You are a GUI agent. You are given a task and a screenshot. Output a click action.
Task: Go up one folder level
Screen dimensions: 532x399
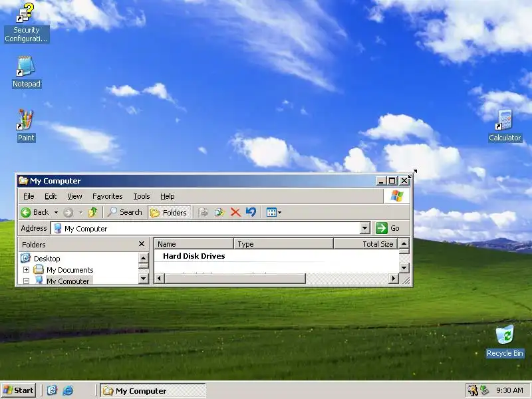pos(93,212)
